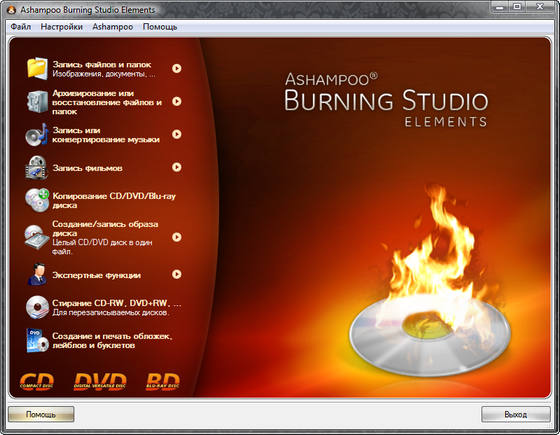This screenshot has height=435, width=560.
Task: Expand arrow next to Архивирование или восстановление
Action: [176, 101]
